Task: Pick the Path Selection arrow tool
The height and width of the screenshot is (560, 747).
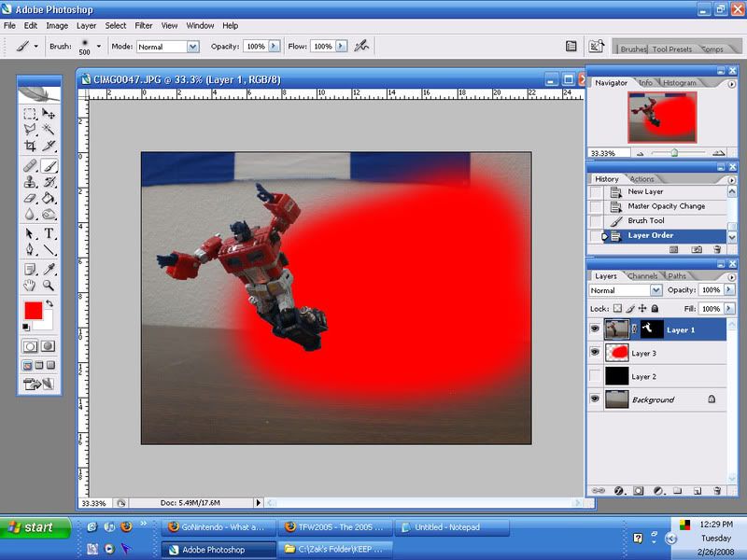Action: tap(30, 233)
